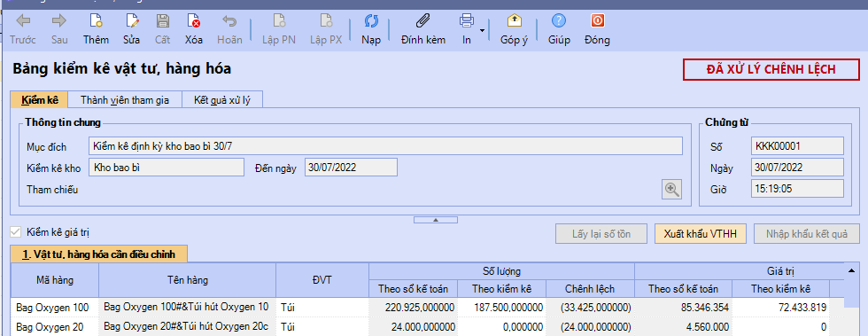Open the In print options arrow
The width and height of the screenshot is (868, 336).
coord(483,30)
